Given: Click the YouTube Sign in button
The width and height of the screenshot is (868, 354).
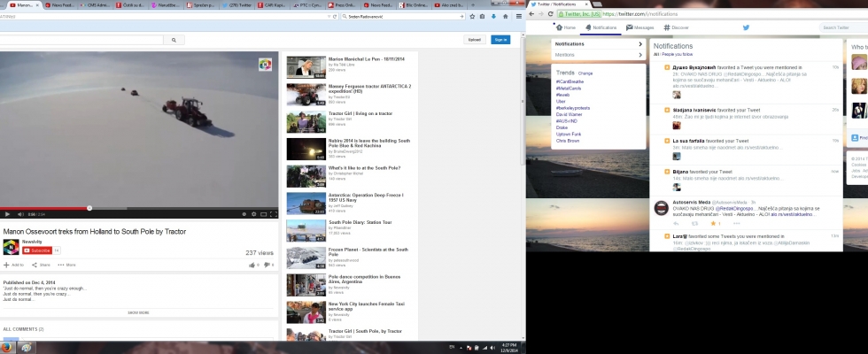Looking at the screenshot, I should click(501, 40).
